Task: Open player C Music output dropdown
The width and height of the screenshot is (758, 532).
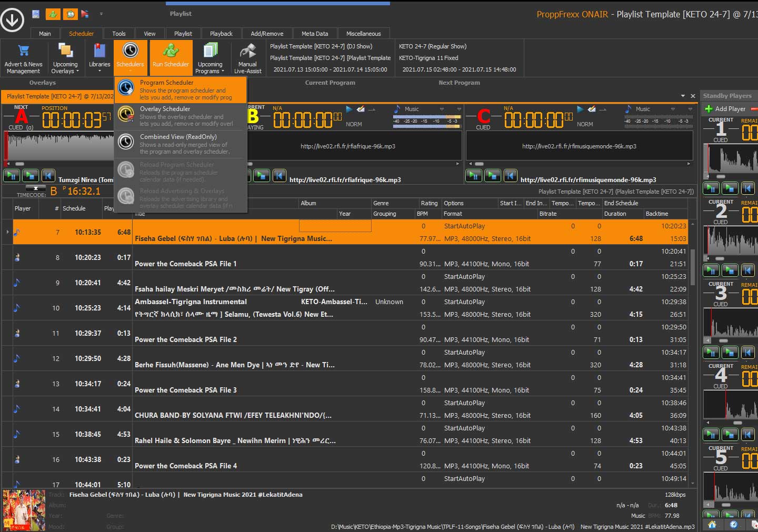Action: coord(673,109)
